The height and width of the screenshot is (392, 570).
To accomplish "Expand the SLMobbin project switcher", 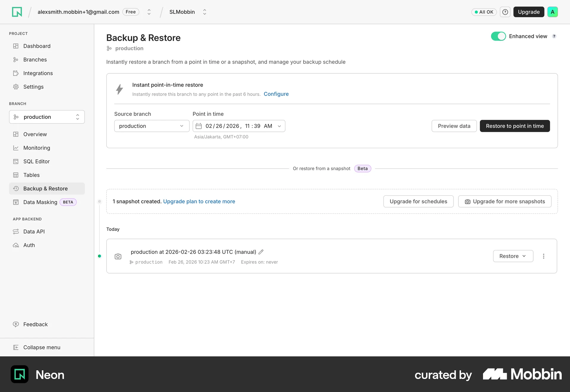I will point(205,12).
